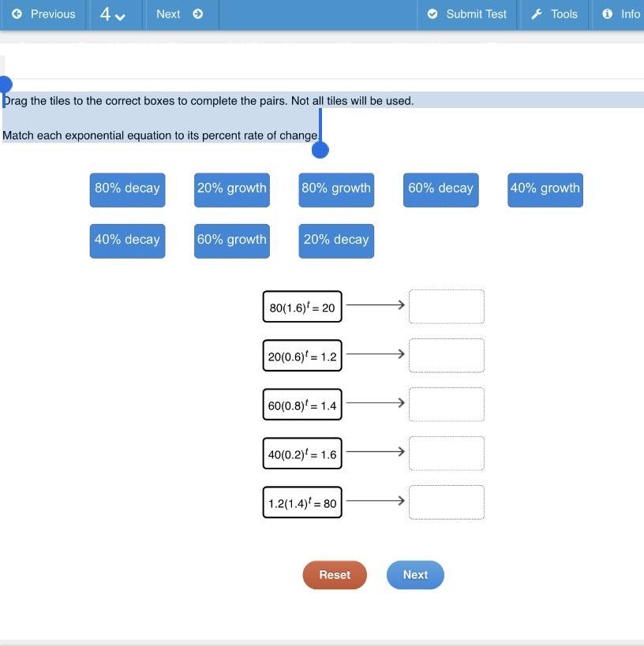Click the 20(0.6)^t = 1.2 equation box
Viewport: 644px width, 646px height.
pyautogui.click(x=302, y=356)
